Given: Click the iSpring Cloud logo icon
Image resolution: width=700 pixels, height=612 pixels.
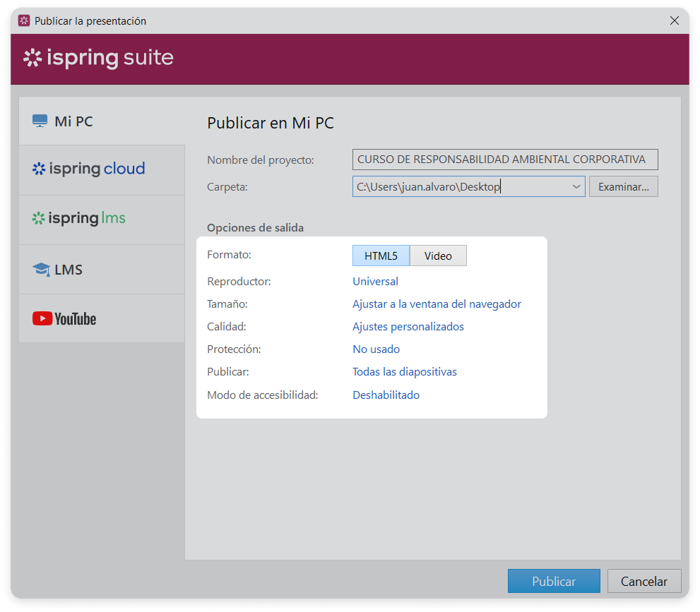Looking at the screenshot, I should (38, 169).
